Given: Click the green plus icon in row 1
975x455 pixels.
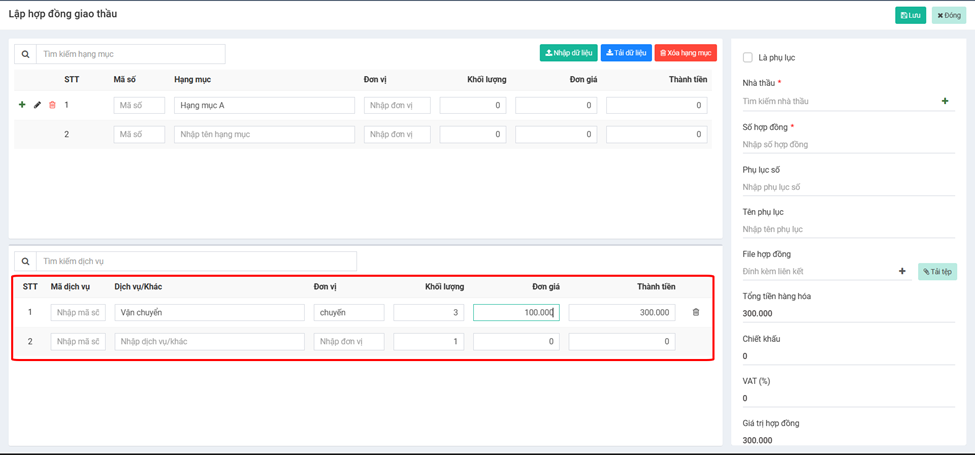Looking at the screenshot, I should click(x=22, y=105).
